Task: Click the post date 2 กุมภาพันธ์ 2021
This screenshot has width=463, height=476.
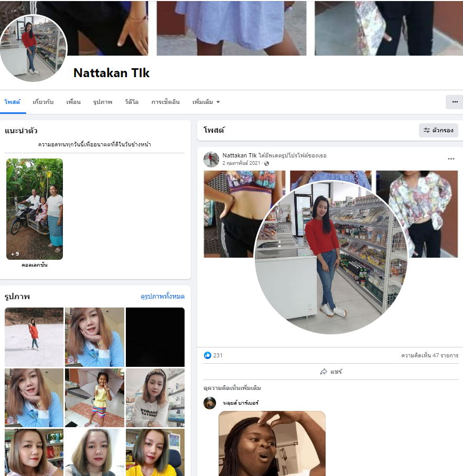Action: (241, 163)
